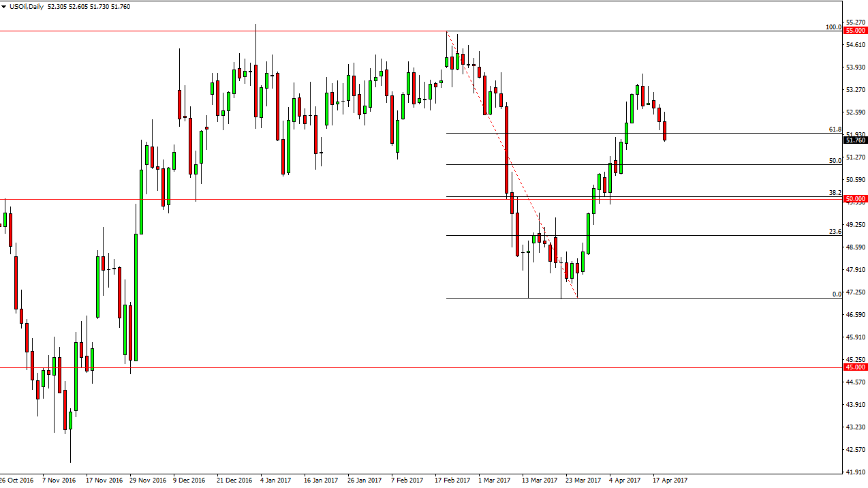Click the 61.8 Fibonacci level label
This screenshot has width=868, height=488.
click(x=835, y=129)
